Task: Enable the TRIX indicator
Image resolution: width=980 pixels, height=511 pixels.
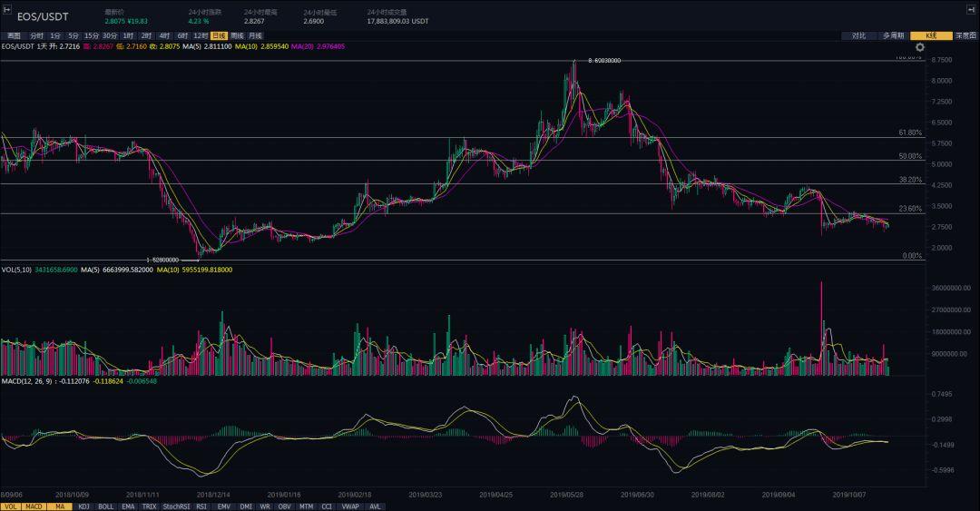Action: [150, 506]
